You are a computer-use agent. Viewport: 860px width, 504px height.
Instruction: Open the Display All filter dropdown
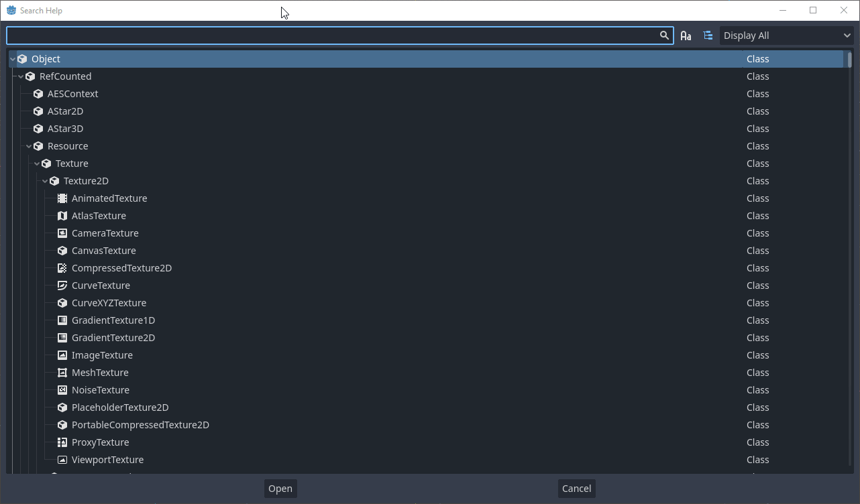click(786, 36)
